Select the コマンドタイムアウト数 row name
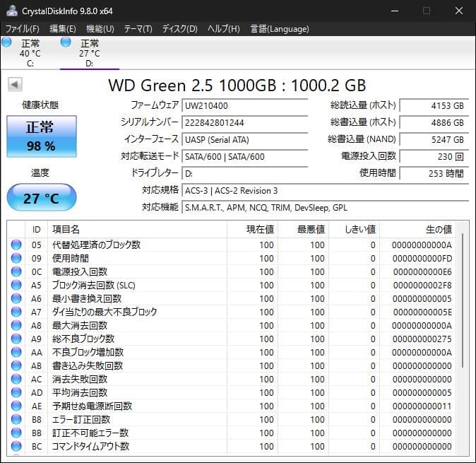 (90, 446)
